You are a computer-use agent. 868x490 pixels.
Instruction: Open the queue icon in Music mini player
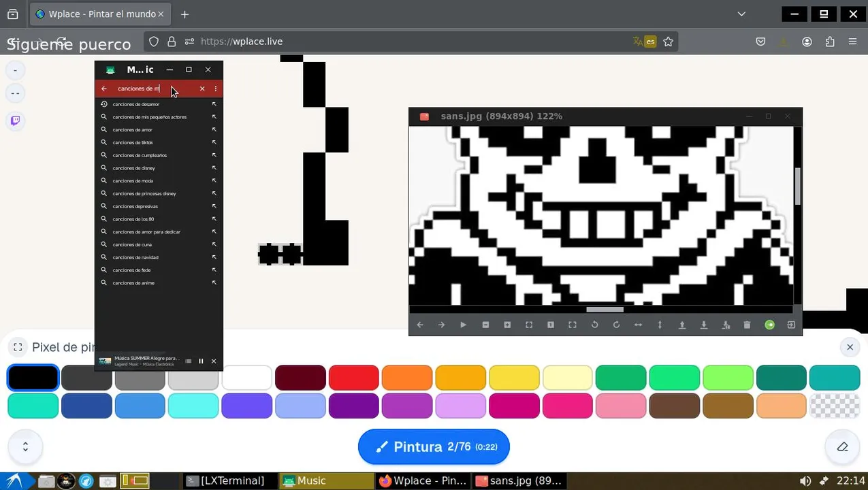(x=189, y=361)
